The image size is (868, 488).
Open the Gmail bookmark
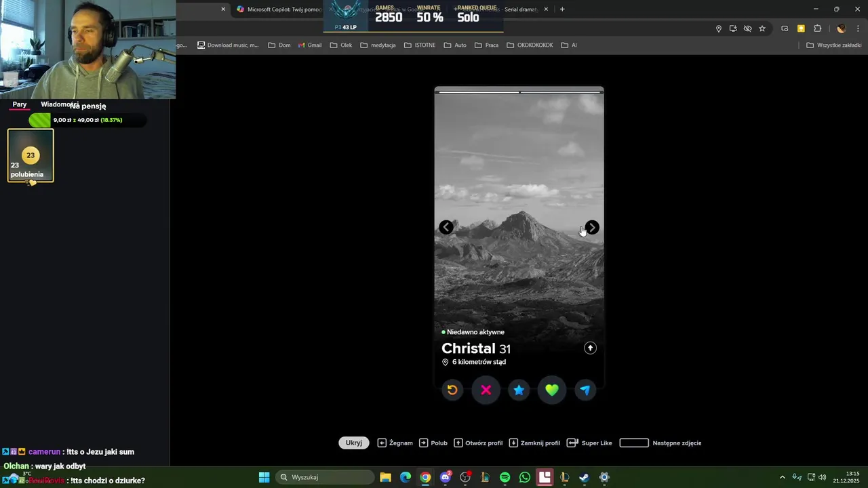(310, 45)
